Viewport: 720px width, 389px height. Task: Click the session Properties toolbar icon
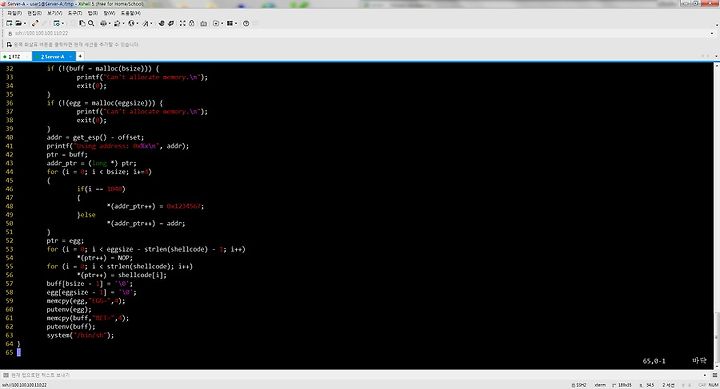point(56,23)
